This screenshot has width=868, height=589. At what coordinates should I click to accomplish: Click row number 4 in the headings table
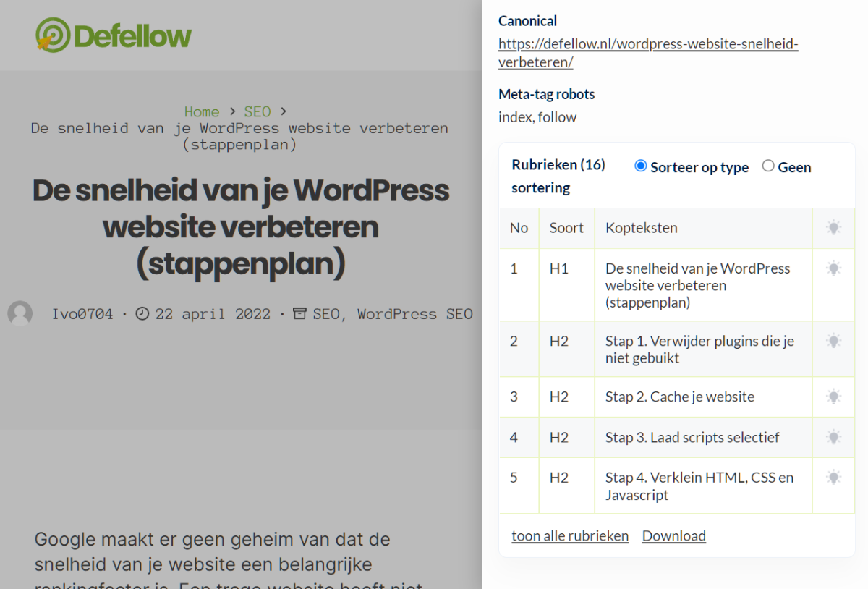tap(514, 437)
